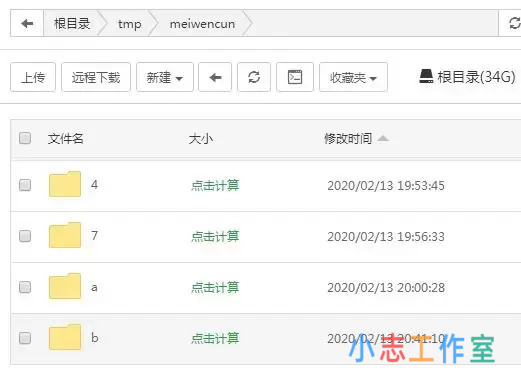Click 点击计算 for folder a

(x=215, y=288)
